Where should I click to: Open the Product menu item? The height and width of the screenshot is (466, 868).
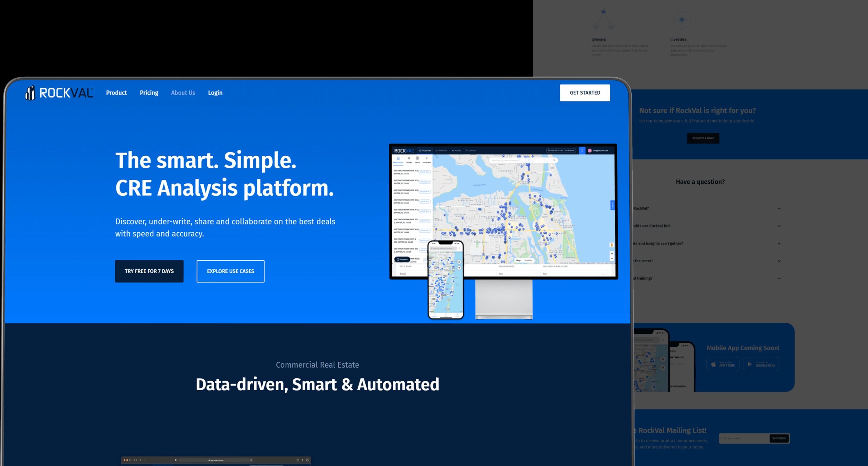pyautogui.click(x=116, y=93)
